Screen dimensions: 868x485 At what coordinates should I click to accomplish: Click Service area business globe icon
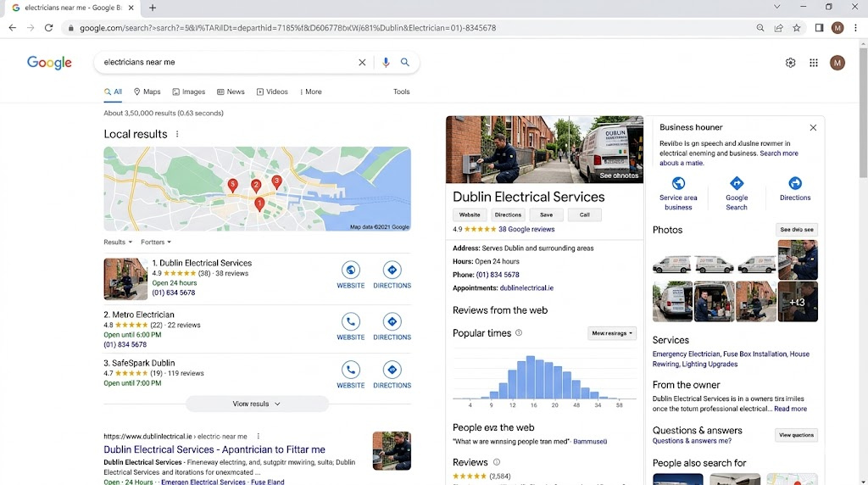pyautogui.click(x=678, y=182)
